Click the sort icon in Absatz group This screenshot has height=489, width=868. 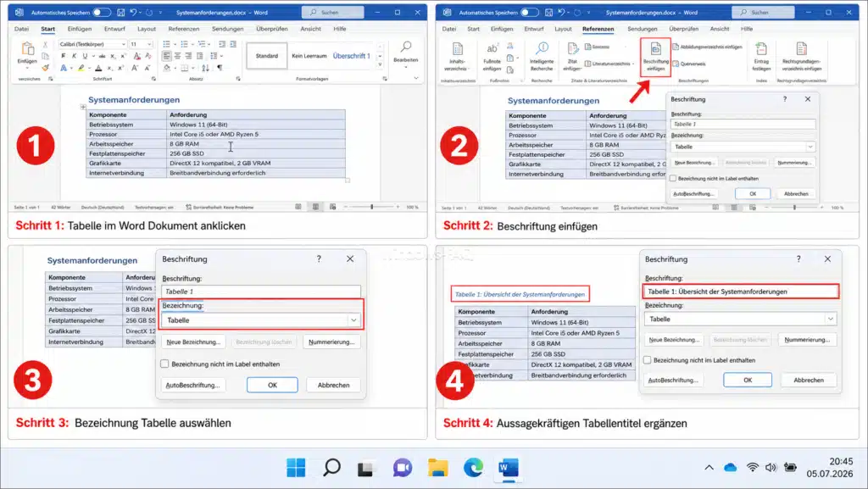(x=205, y=68)
